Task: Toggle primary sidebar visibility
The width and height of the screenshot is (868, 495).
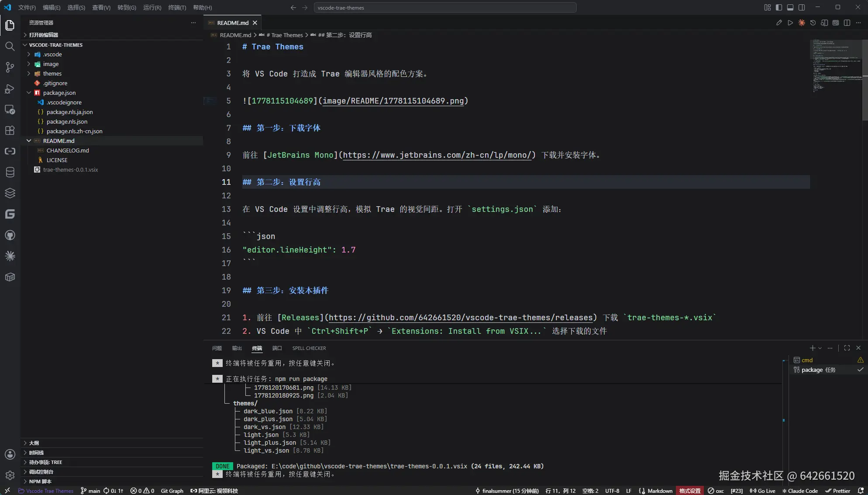Action: coord(779,7)
